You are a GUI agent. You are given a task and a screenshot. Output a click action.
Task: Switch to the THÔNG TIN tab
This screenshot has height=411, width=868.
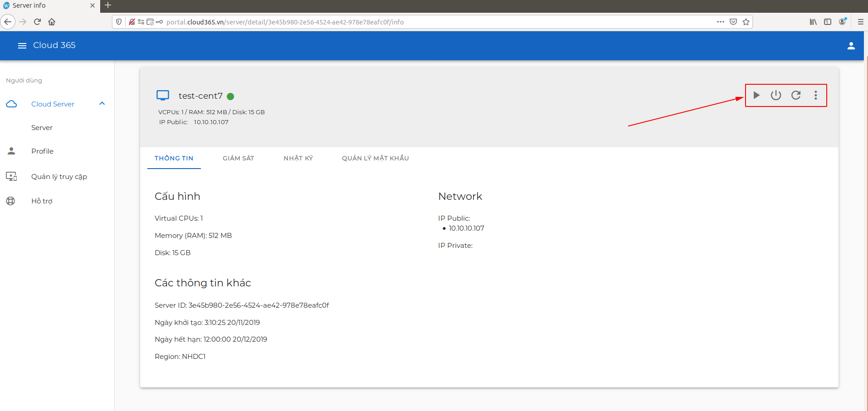[174, 158]
